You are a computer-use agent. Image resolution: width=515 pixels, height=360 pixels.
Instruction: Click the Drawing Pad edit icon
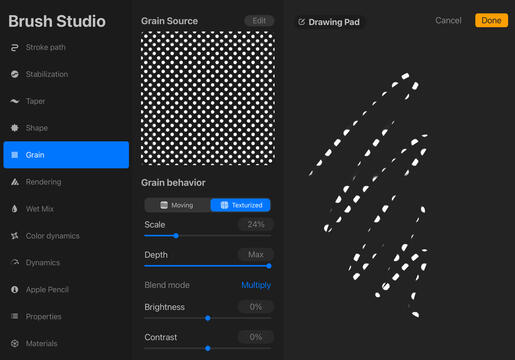pos(301,22)
